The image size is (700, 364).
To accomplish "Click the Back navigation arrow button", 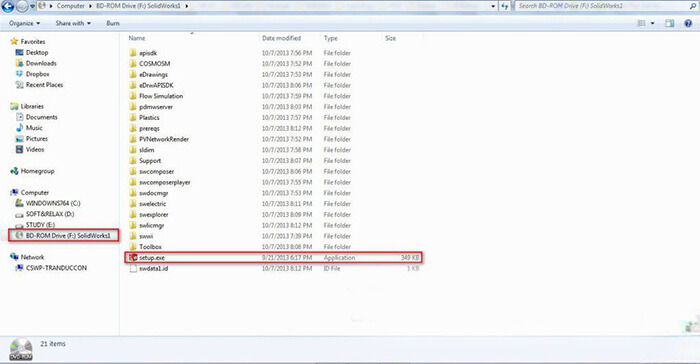I will click(8, 6).
